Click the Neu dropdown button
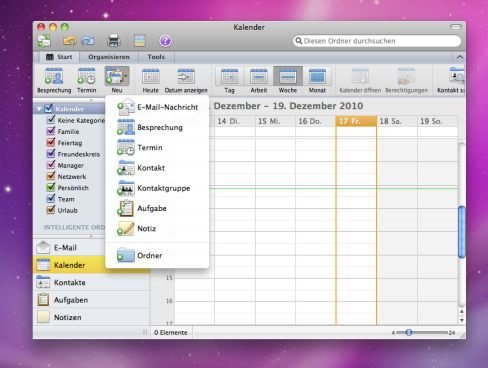 tap(117, 80)
